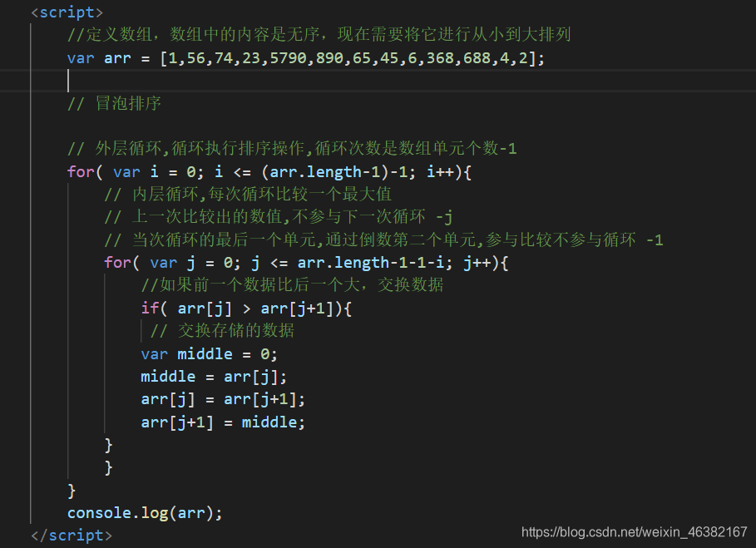756x548 pixels.
Task: Click the 'arr[j+1] = middle;' line
Action: pos(223,422)
